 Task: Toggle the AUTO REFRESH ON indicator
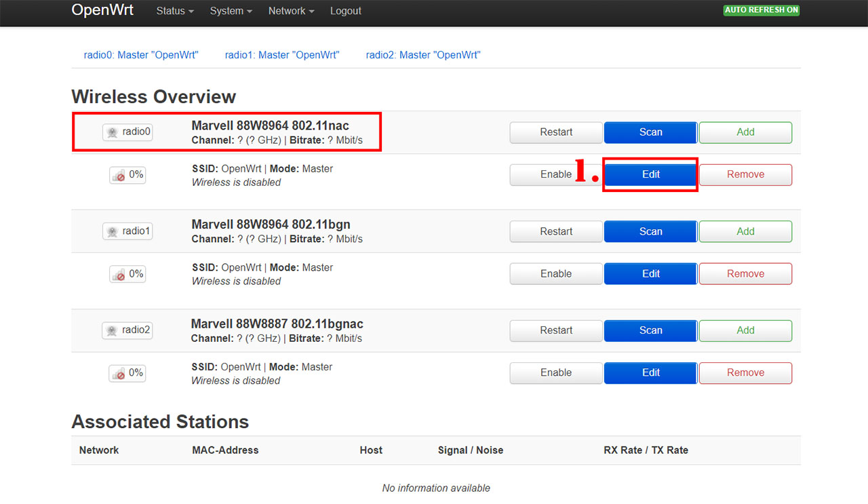pos(762,10)
